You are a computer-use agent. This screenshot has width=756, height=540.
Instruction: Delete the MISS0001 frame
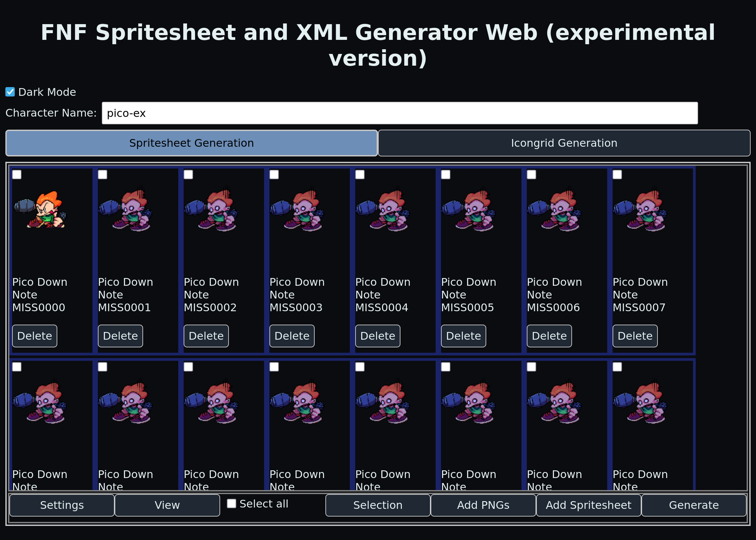[x=120, y=336]
